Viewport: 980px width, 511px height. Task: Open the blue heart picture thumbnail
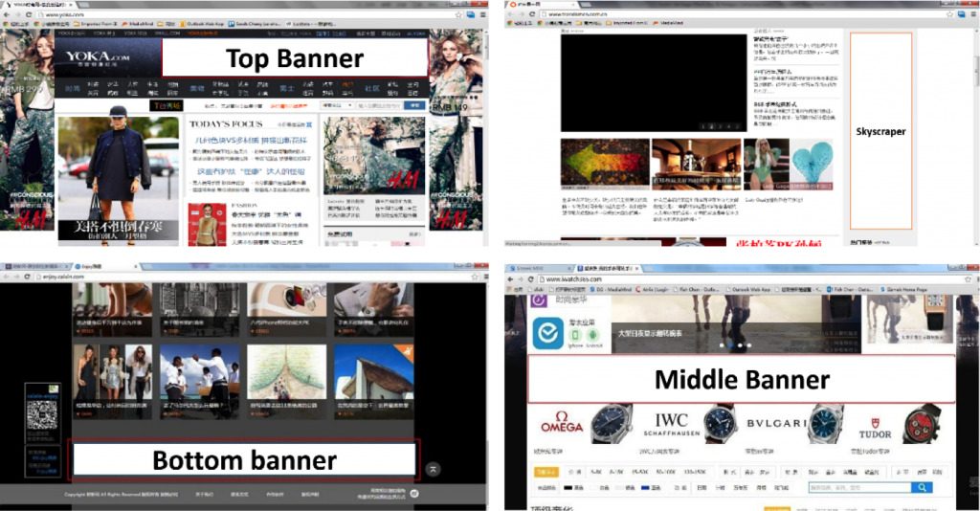pyautogui.click(x=812, y=164)
